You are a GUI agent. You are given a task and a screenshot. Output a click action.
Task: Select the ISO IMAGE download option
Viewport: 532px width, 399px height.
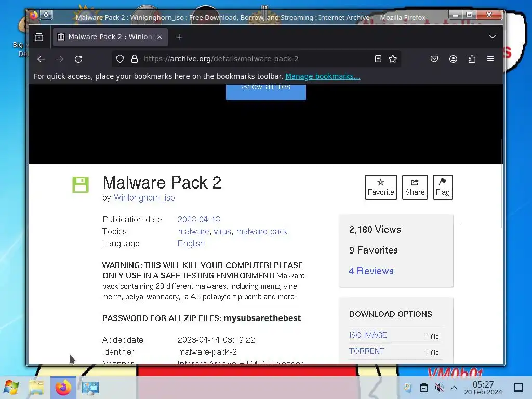[x=368, y=335]
